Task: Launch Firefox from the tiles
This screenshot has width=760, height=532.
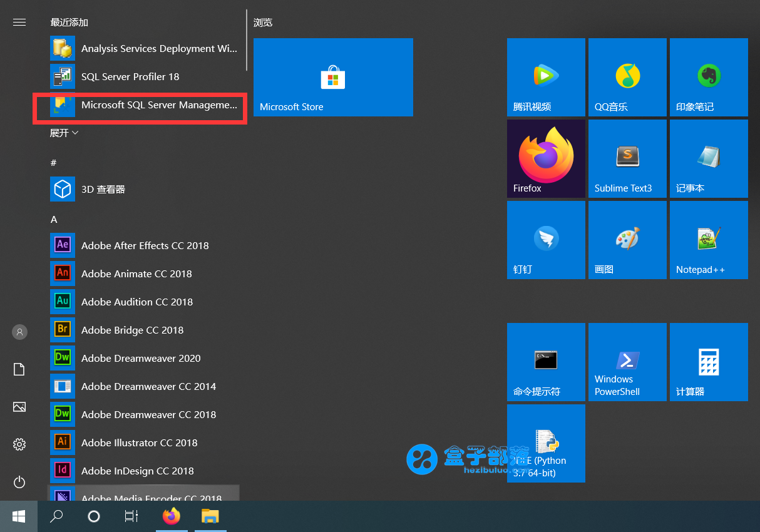Action: point(545,158)
